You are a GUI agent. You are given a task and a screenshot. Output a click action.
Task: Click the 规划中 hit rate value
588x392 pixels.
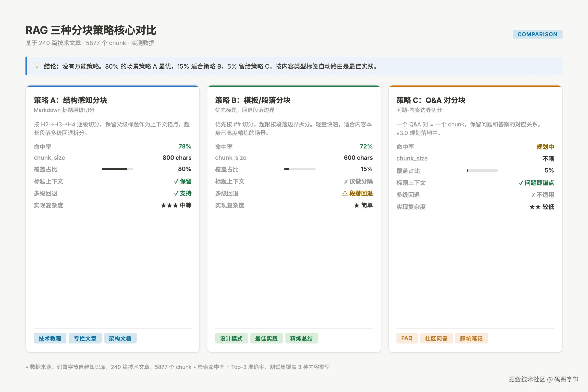click(545, 147)
